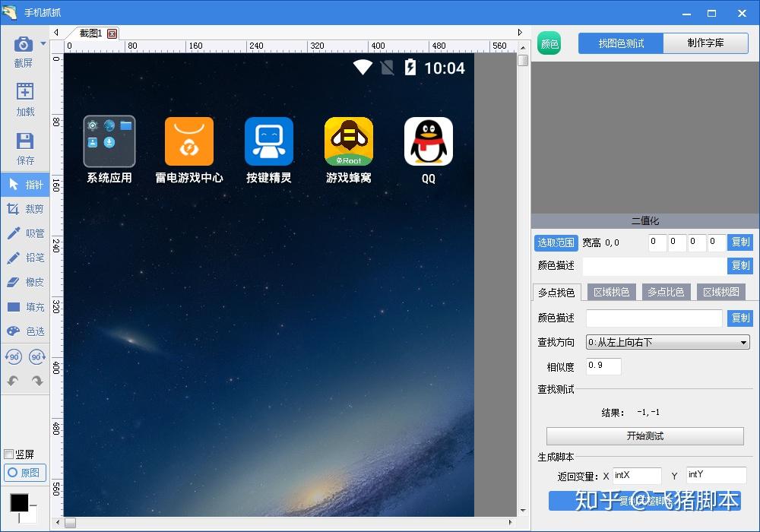Select the 橡皮 eraser tool
Screen dimensions: 760x532
point(25,282)
